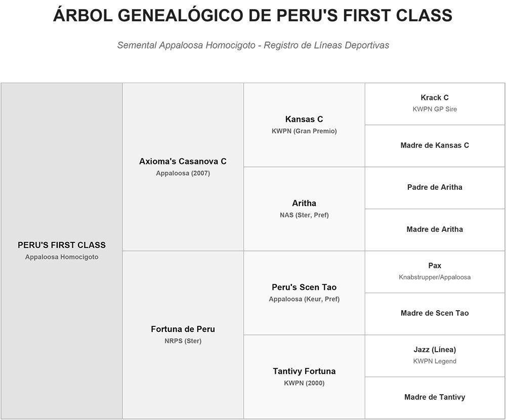Click the Árbol Genealógico page title

[x=253, y=15]
